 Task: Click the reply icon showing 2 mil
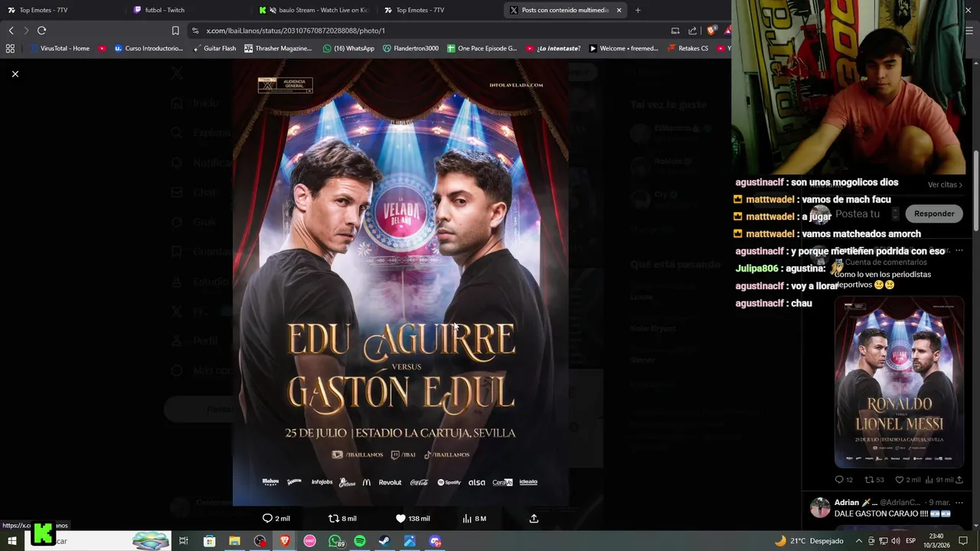tap(276, 518)
